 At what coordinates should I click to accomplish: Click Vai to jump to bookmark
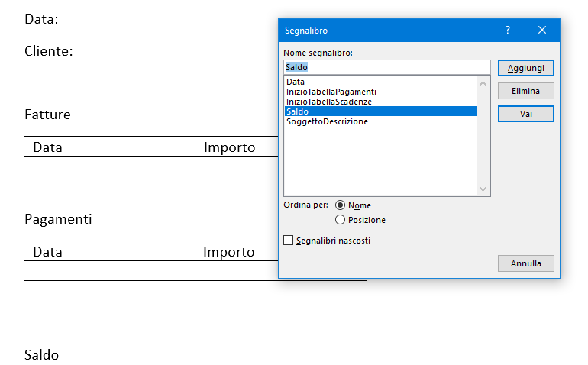tap(525, 114)
